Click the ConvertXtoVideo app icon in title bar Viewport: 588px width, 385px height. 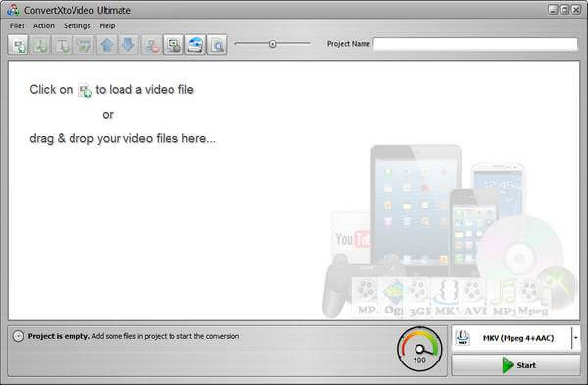click(x=13, y=10)
